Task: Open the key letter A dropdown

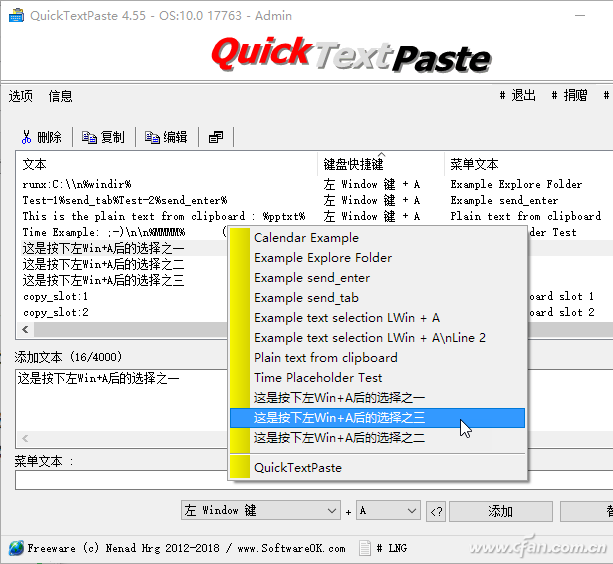Action: tap(388, 510)
